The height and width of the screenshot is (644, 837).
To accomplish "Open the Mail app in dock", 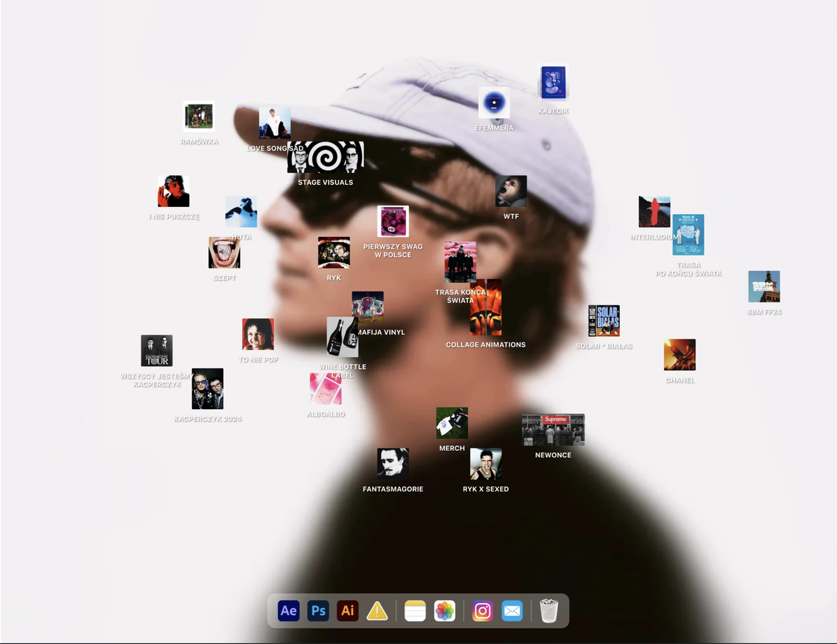I will point(512,611).
